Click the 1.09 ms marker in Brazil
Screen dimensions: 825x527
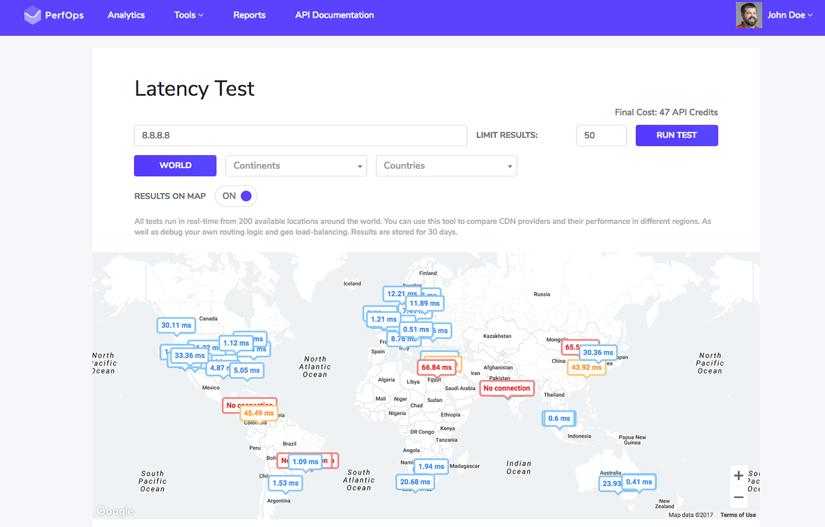[x=305, y=461]
